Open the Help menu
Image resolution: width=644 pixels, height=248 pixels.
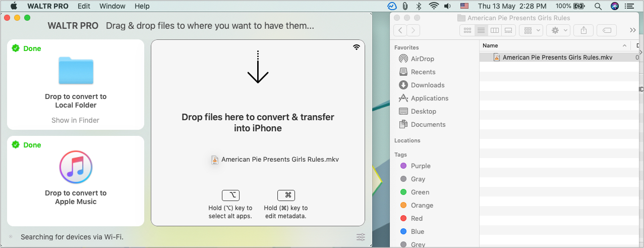142,6
